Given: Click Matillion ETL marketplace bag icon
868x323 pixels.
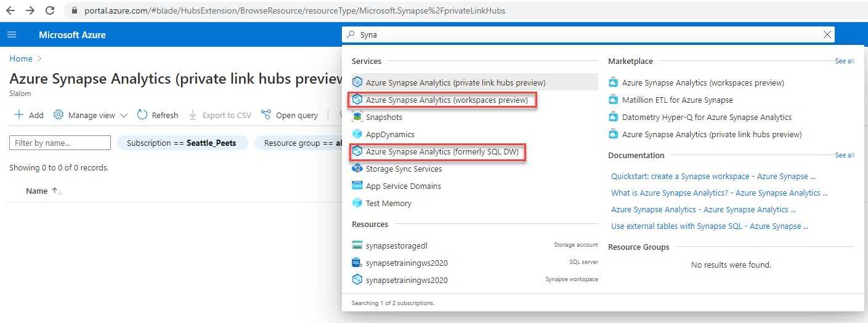Looking at the screenshot, I should pos(613,100).
